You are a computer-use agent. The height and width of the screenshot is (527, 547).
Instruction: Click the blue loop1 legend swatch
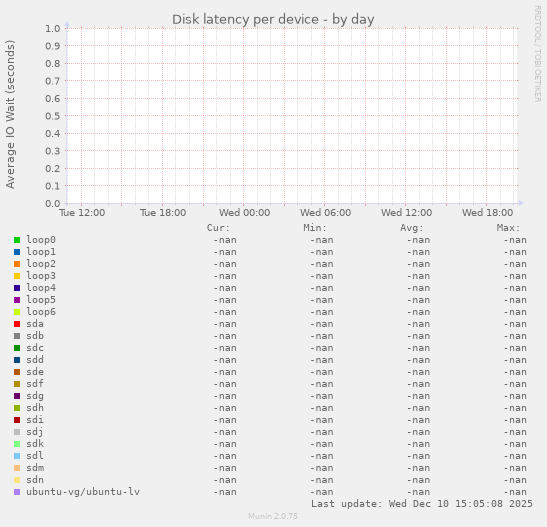tap(17, 252)
